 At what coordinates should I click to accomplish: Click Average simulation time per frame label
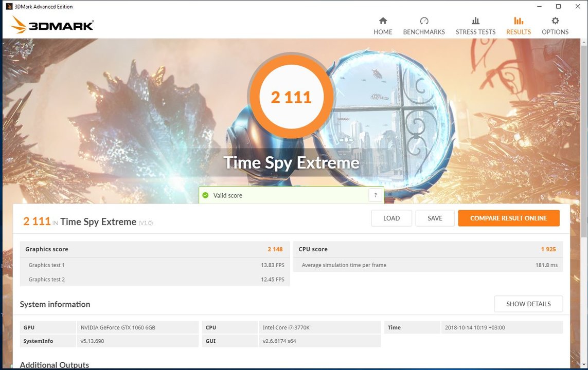coord(344,265)
